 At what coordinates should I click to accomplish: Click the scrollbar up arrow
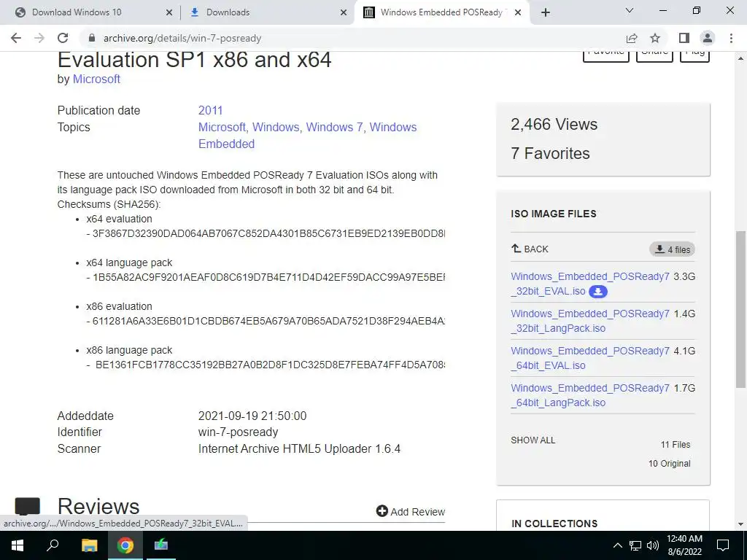click(x=740, y=58)
